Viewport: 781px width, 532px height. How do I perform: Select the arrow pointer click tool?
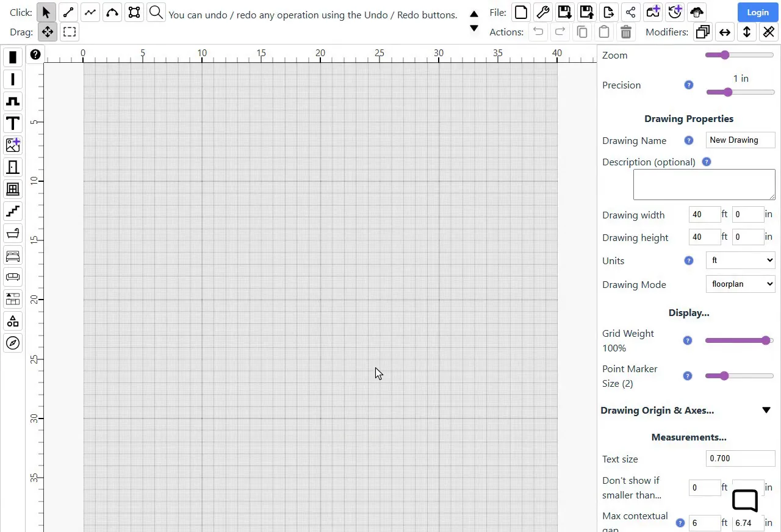[46, 12]
